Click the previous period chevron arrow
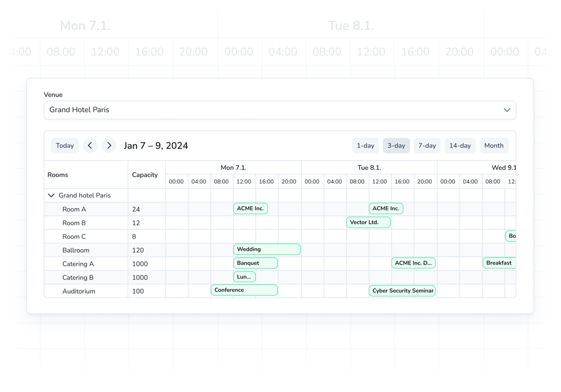Image resolution: width=561 pixels, height=392 pixels. [90, 145]
